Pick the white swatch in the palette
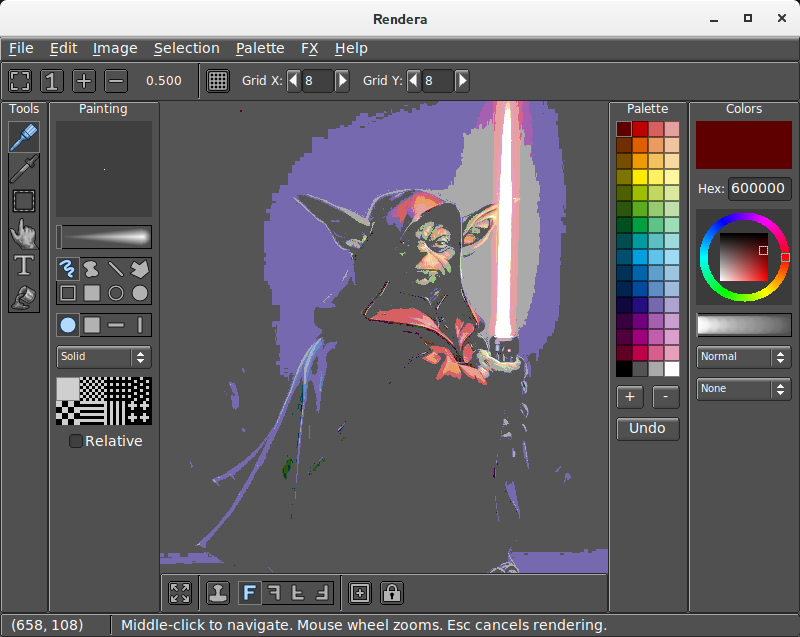This screenshot has width=800, height=637. 672,369
